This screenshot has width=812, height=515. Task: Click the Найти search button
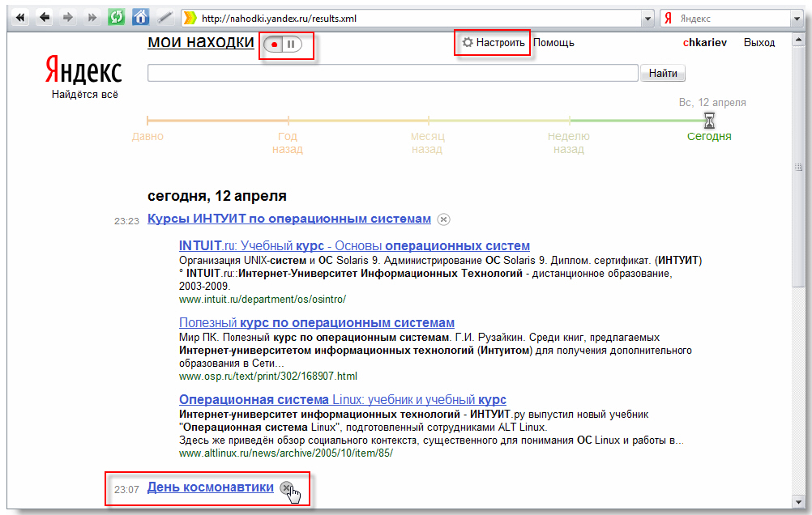[x=663, y=73]
